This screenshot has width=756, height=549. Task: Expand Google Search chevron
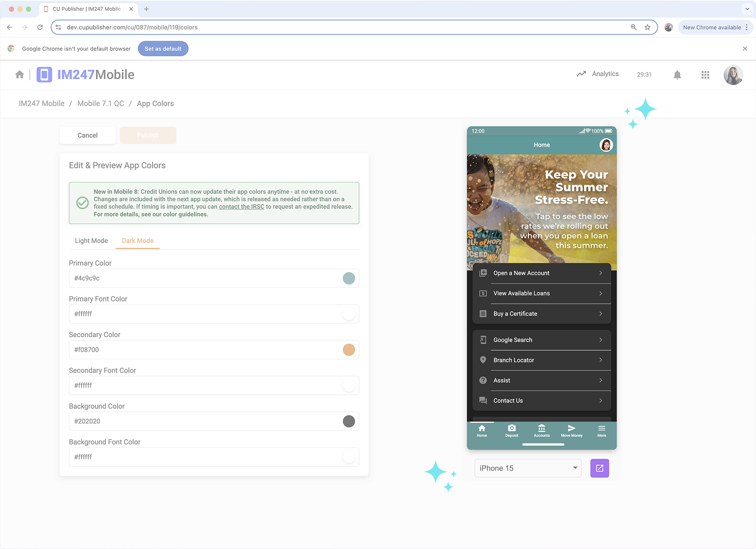click(x=601, y=340)
